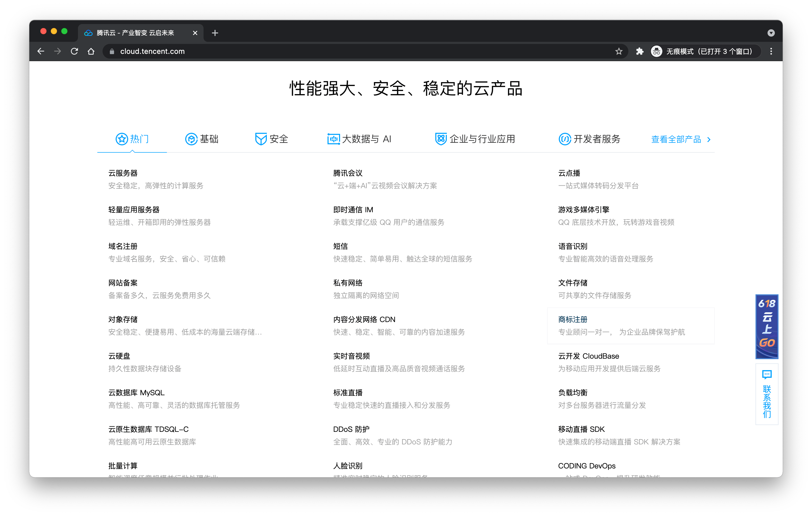Viewport: 812px width, 516px height.
Task: Switch to the 大数据与 AI tab
Action: [x=359, y=139]
